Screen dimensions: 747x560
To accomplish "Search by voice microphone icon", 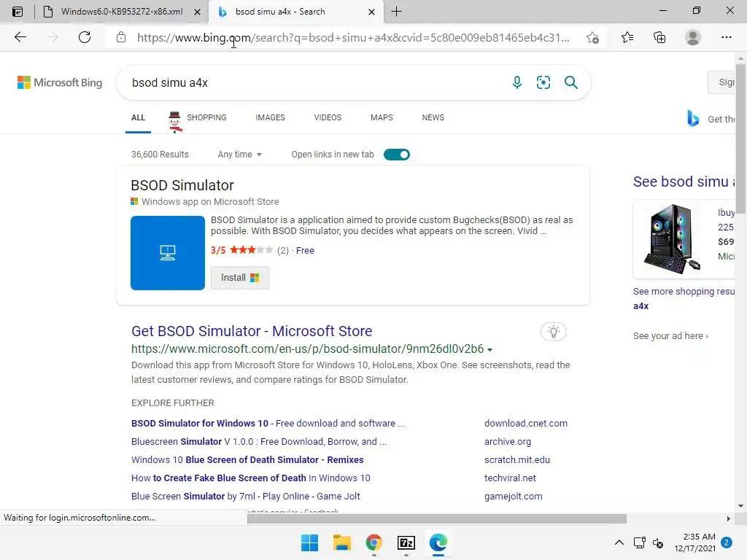I will [517, 82].
